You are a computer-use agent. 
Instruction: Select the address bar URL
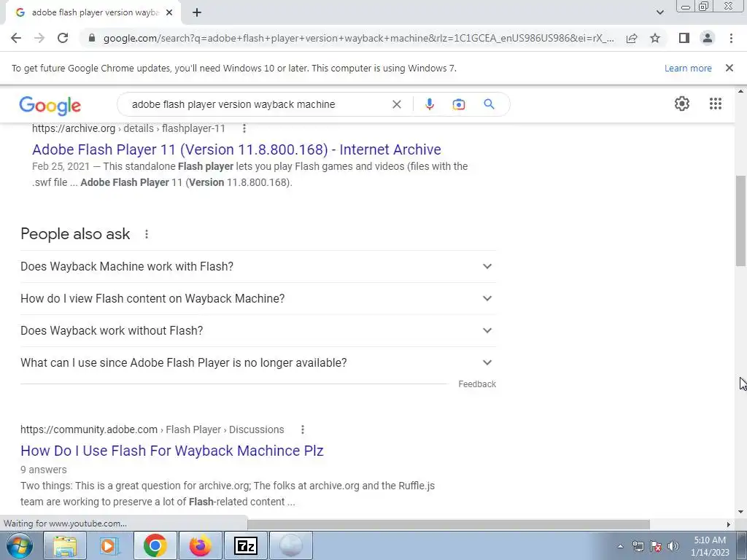click(358, 38)
